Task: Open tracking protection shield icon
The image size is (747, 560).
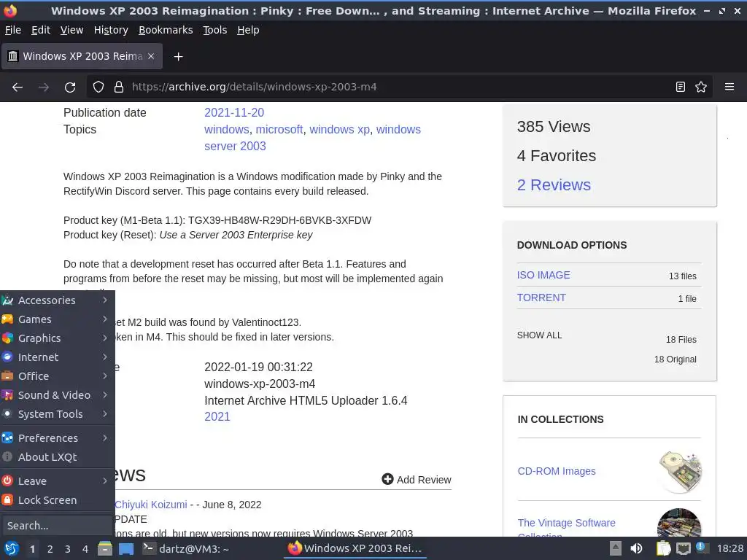Action: 98,87
